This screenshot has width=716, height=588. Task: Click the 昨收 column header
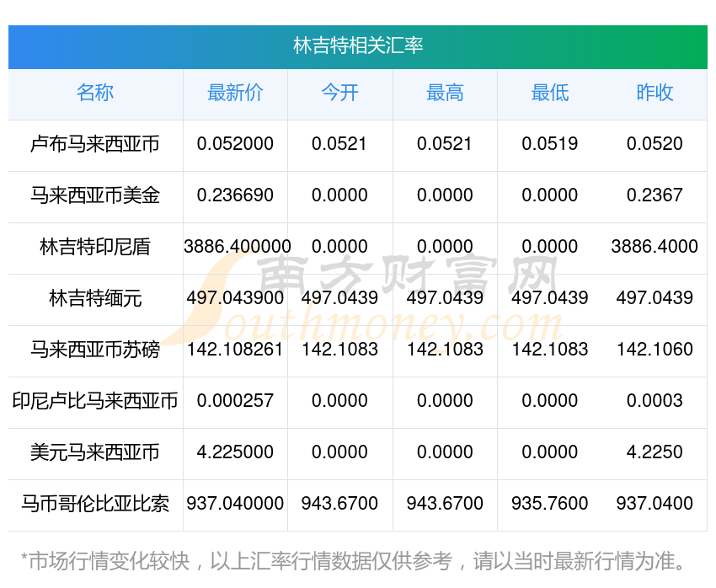click(655, 93)
